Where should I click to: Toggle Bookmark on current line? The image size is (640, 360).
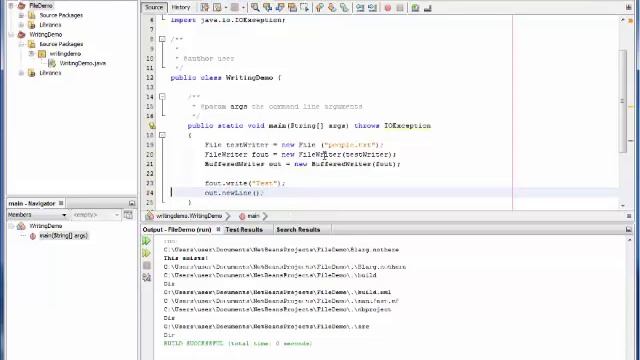[344, 7]
